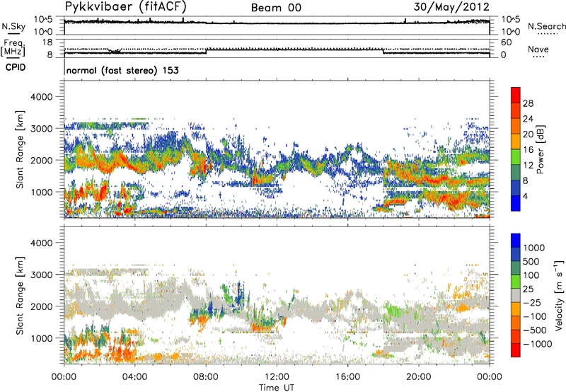Click '4000' on power panel range axis
This screenshot has height=392, width=566.
[42, 97]
